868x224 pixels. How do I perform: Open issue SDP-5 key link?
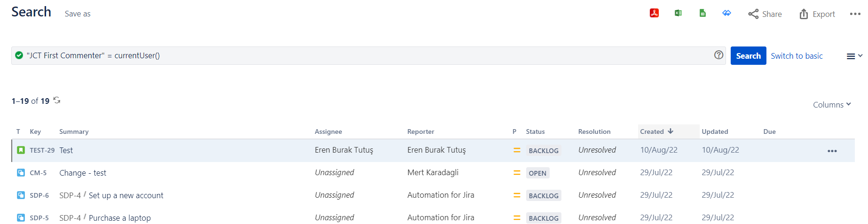coord(39,218)
